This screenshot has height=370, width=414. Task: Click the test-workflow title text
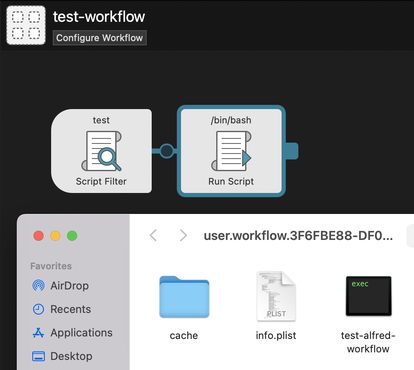99,17
